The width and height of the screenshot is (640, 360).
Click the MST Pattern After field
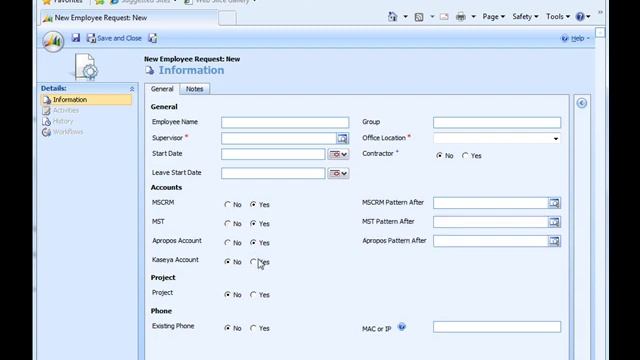491,222
